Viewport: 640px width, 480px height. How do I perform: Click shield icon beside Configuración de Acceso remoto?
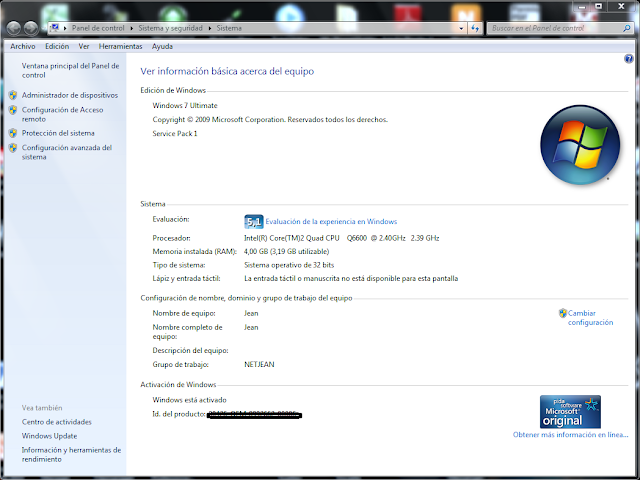point(13,110)
